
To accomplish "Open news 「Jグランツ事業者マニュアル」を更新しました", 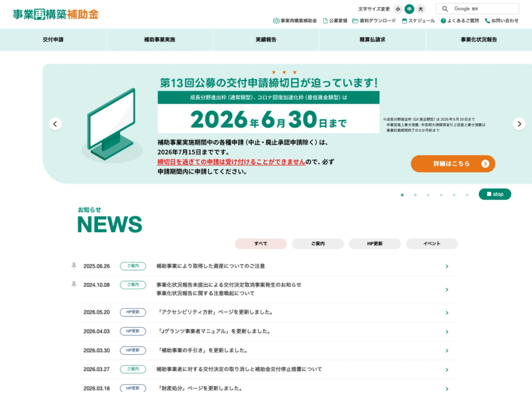I will coord(214,331).
